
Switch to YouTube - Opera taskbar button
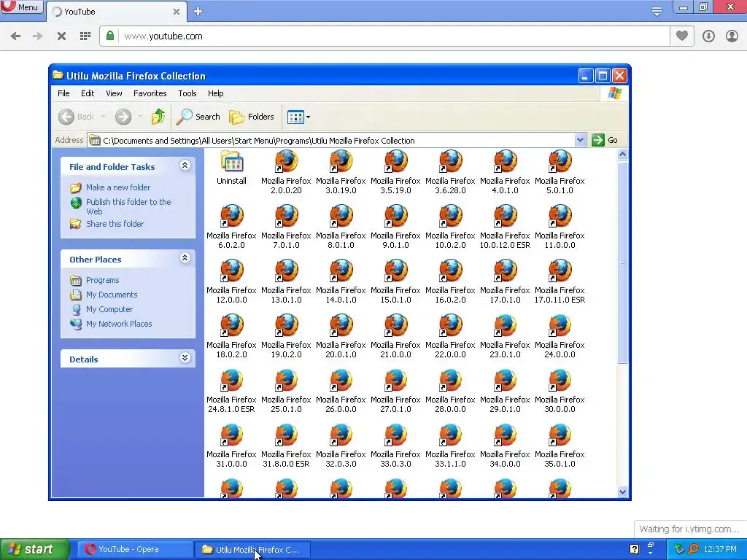(133, 550)
